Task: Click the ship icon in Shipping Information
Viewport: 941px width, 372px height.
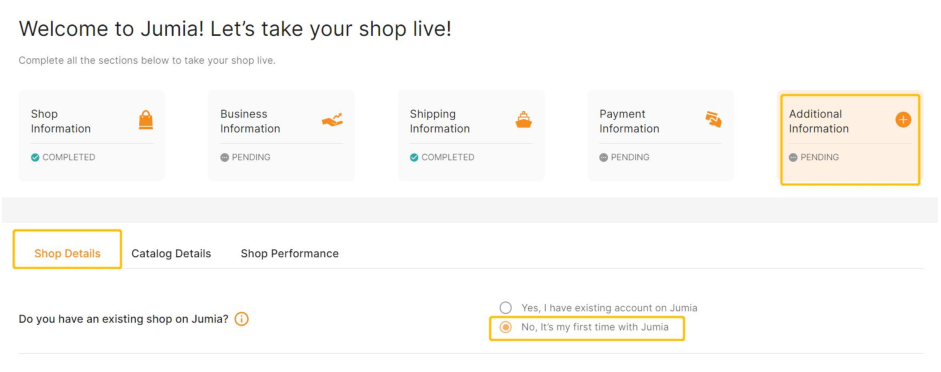Action: (523, 120)
